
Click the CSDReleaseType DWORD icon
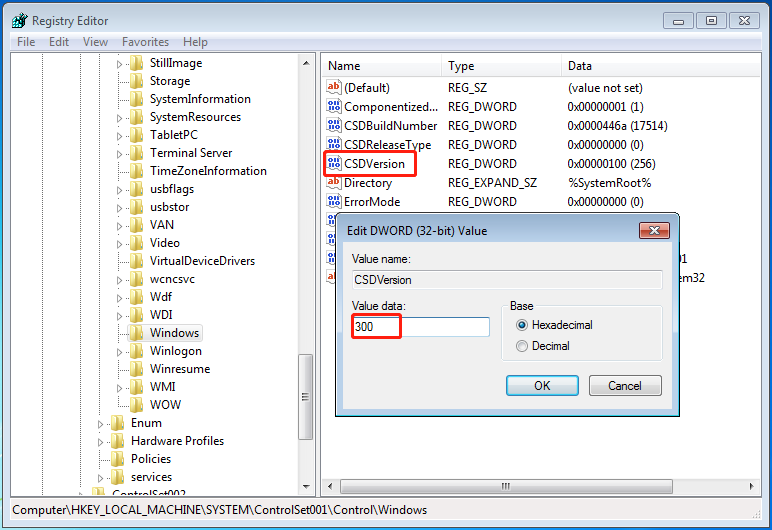[x=333, y=144]
